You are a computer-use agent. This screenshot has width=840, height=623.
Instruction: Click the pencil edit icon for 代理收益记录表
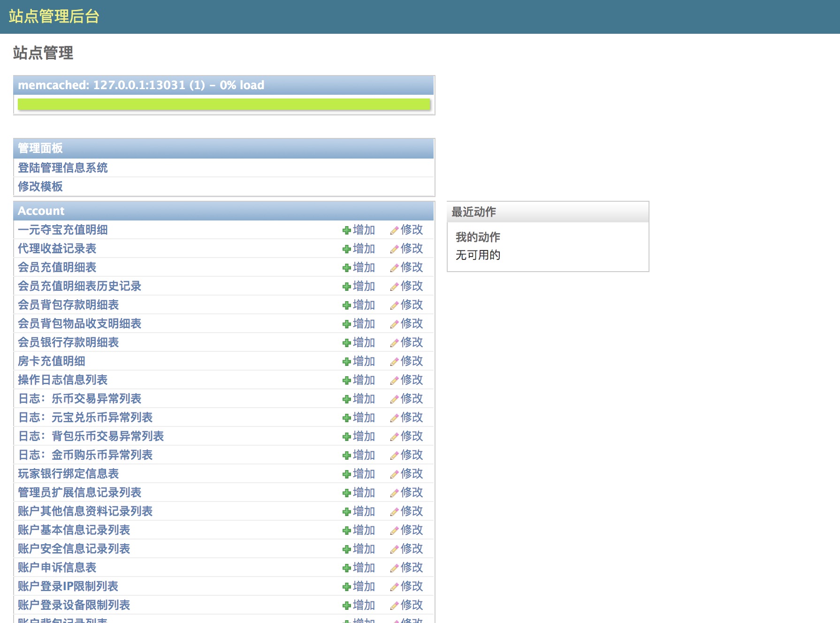click(x=394, y=249)
